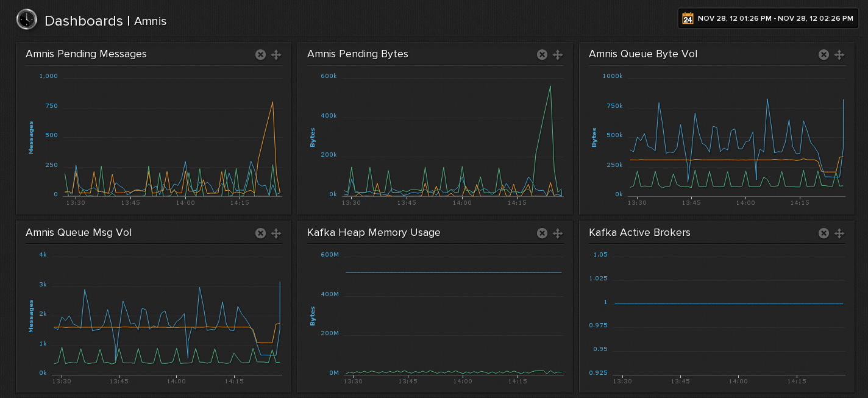Viewport: 868px width, 398px height.
Task: Click the move handle on Amnis Pending Messages panel
Action: click(276, 54)
